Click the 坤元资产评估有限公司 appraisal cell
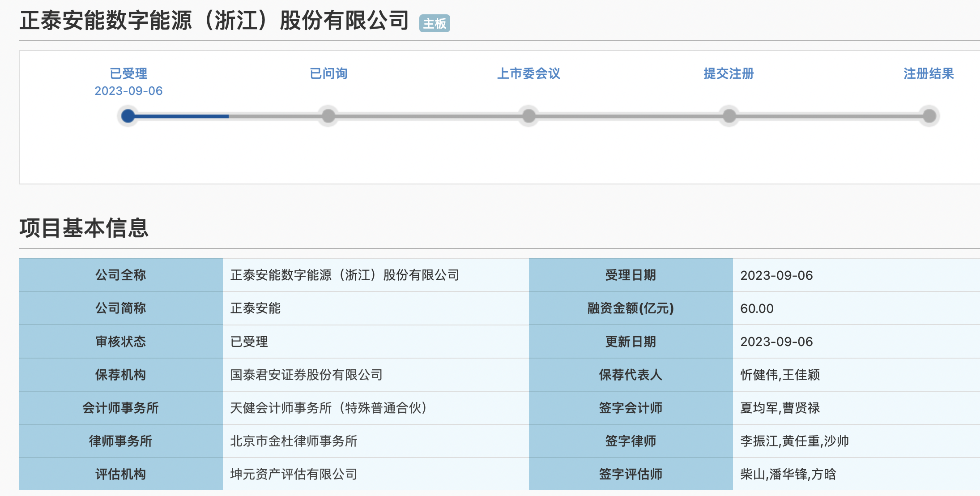Image resolution: width=980 pixels, height=496 pixels. 294,474
